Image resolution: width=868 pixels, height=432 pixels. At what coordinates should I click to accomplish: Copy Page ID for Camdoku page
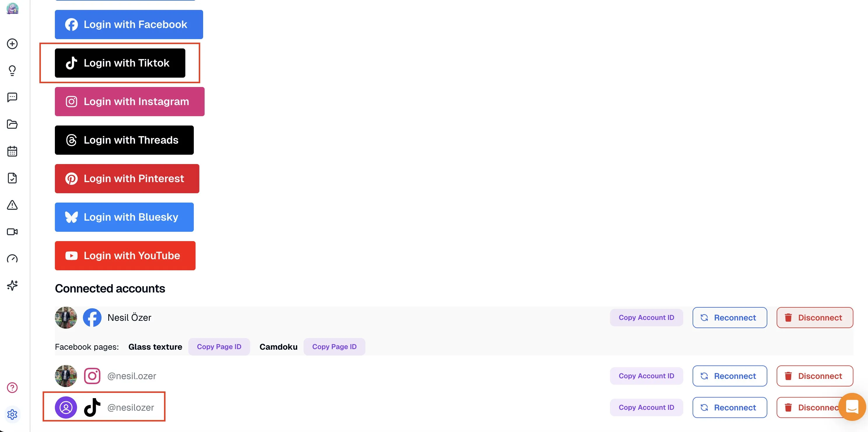coord(334,347)
